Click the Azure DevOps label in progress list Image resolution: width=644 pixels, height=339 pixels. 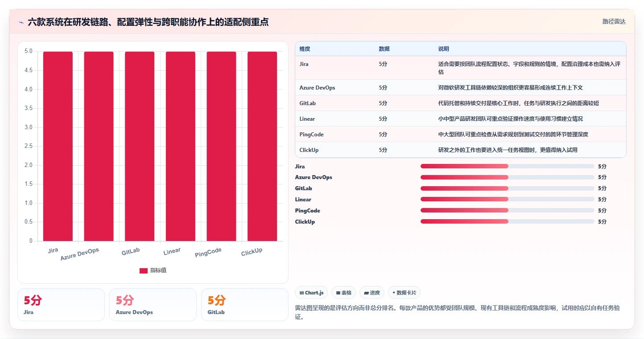click(x=314, y=177)
